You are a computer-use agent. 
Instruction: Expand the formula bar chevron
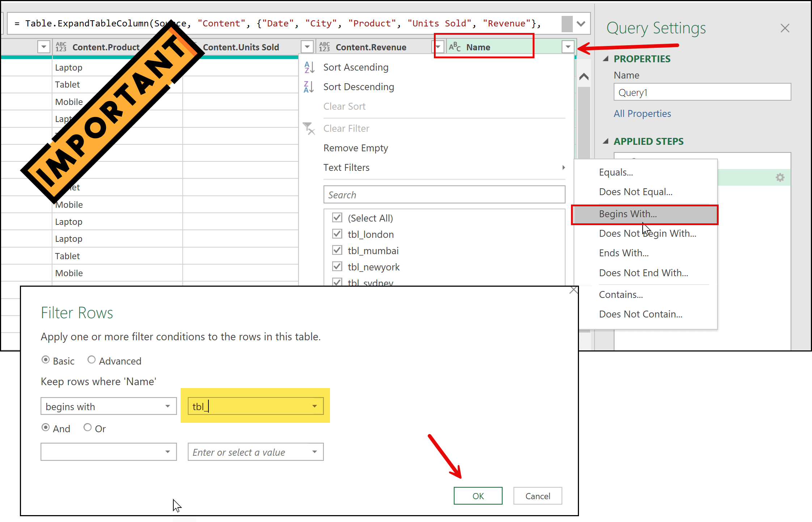click(x=581, y=24)
